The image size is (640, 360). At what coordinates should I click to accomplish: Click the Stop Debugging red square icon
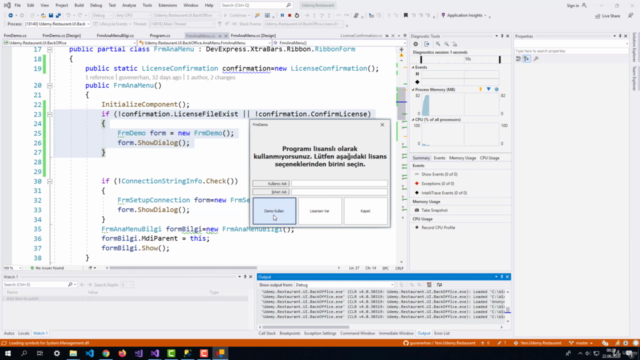pyautogui.click(x=289, y=16)
